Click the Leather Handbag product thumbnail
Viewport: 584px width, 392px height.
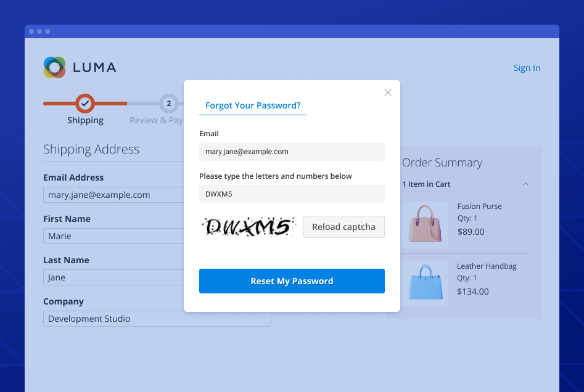point(425,284)
